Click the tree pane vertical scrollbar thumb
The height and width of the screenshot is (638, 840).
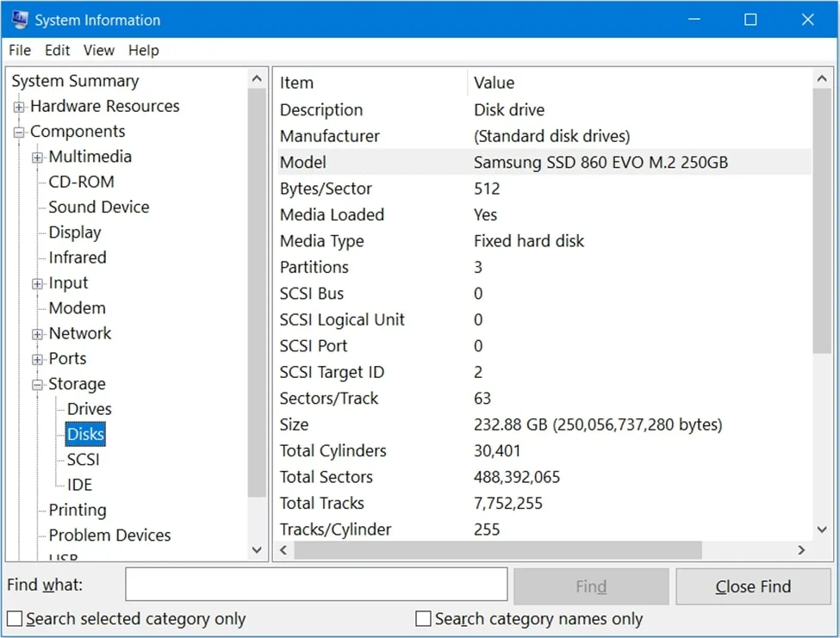point(257,293)
